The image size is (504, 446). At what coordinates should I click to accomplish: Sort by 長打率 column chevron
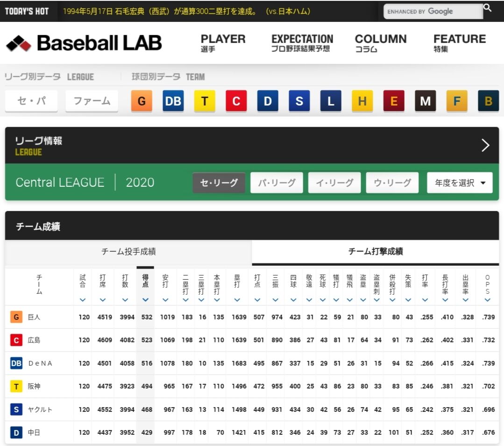pyautogui.click(x=445, y=300)
